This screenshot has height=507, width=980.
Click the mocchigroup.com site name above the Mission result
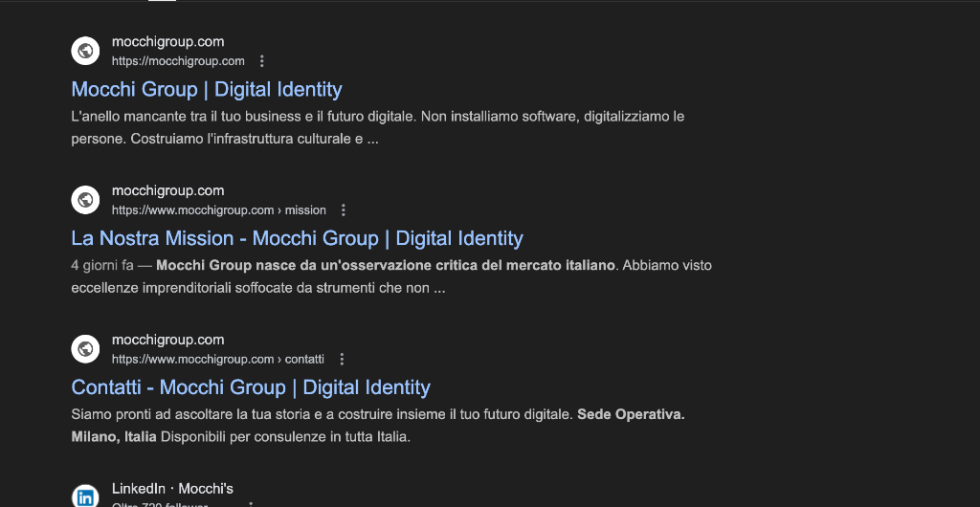pos(167,190)
